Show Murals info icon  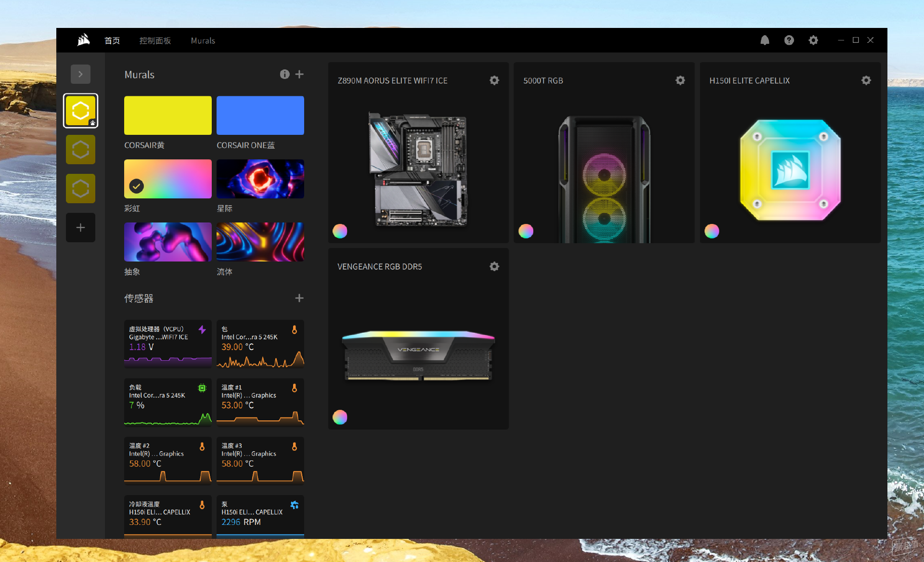click(x=285, y=74)
